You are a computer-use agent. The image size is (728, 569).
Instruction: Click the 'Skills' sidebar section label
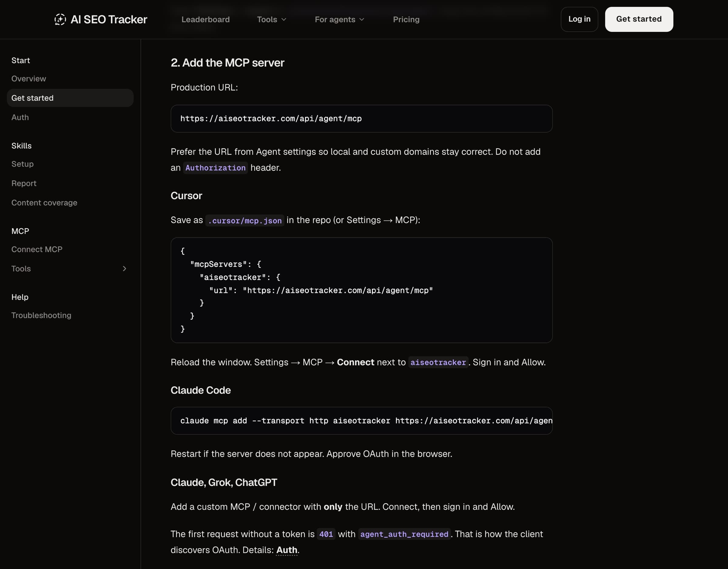coord(21,146)
